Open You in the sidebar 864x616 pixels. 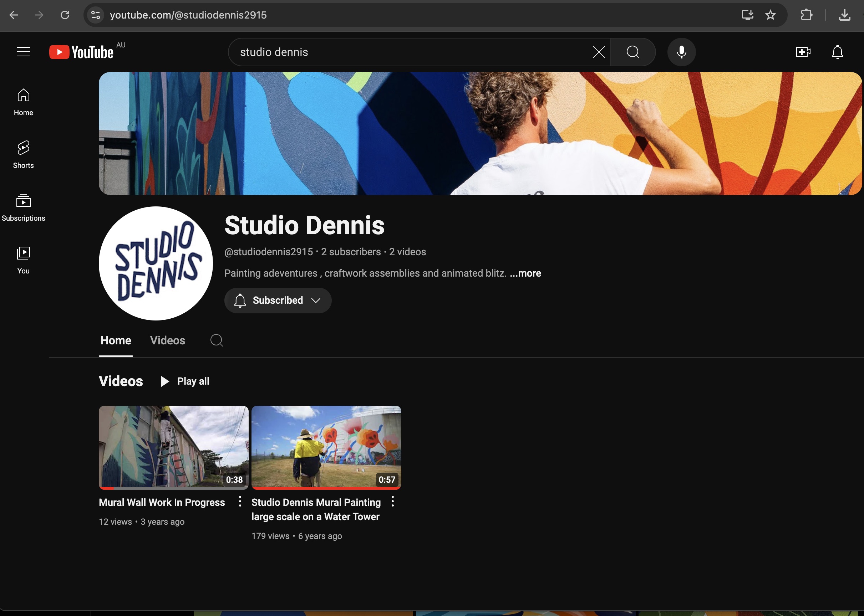(24, 260)
